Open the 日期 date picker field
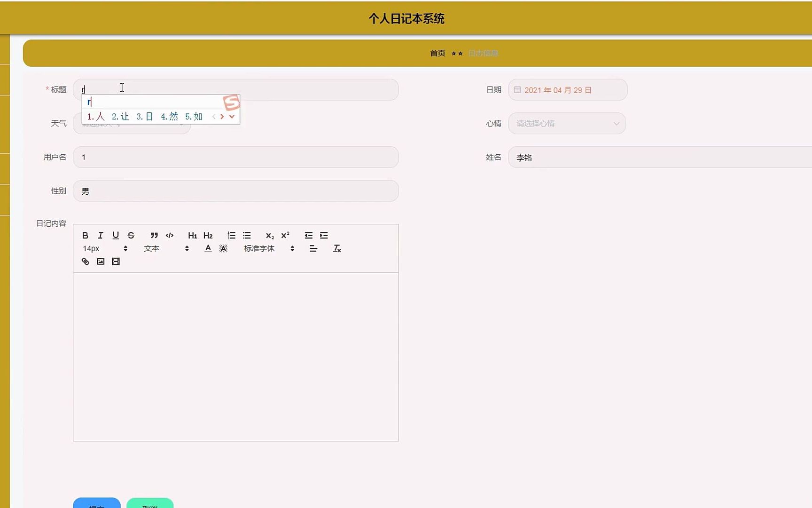This screenshot has height=508, width=812. coord(568,90)
